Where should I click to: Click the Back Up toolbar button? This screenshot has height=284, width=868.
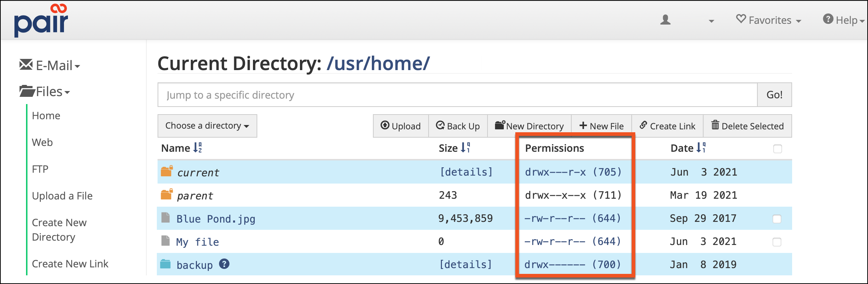tap(458, 126)
